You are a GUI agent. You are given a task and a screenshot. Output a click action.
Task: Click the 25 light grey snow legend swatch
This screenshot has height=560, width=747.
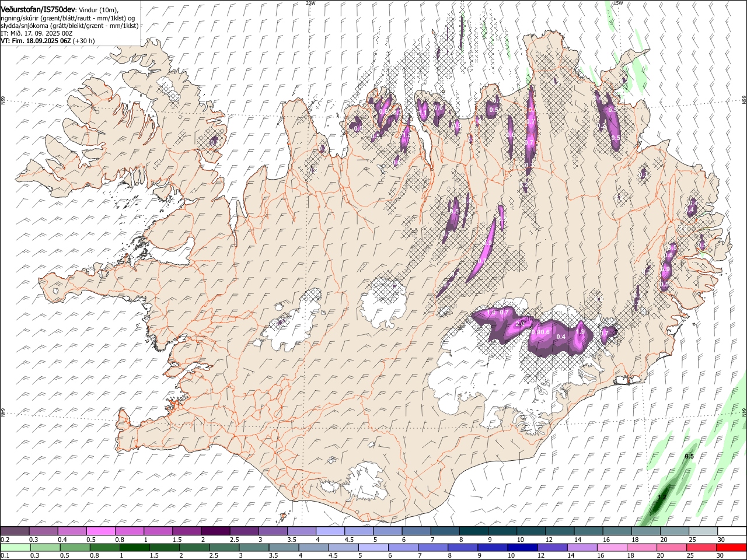coord(702,531)
